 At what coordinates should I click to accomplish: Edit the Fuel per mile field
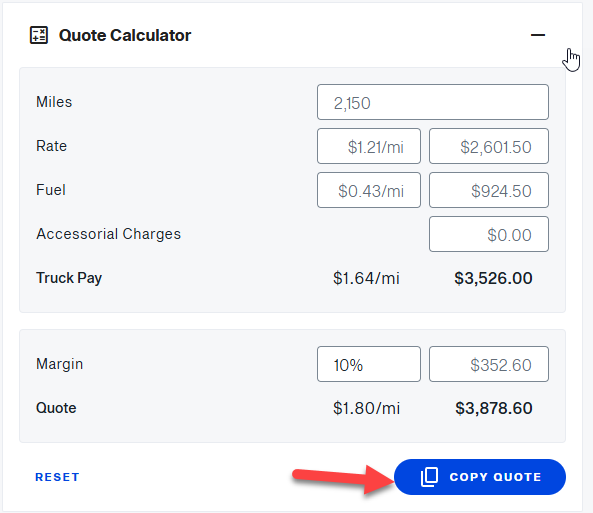(369, 190)
